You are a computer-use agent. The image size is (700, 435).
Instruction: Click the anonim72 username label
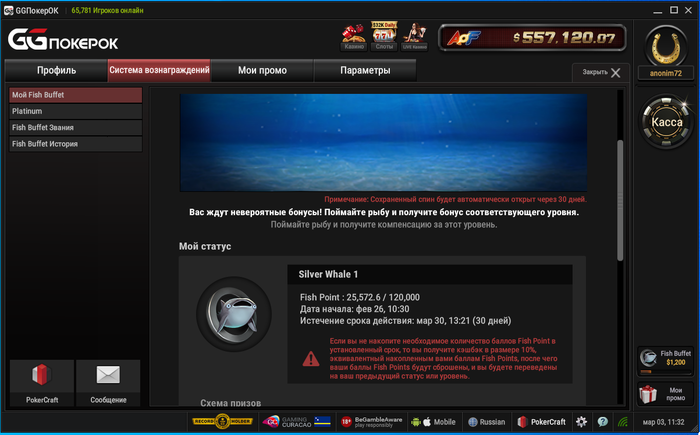pos(666,73)
